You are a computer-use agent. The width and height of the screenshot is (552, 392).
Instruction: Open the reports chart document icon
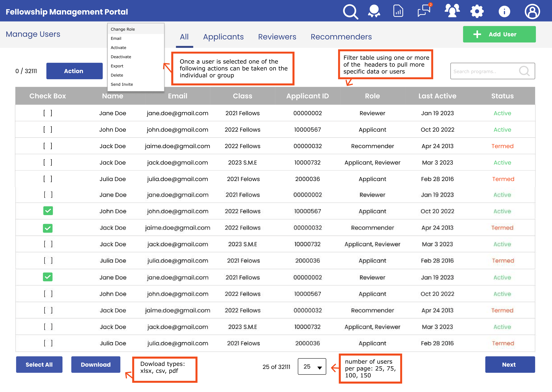[x=398, y=11]
